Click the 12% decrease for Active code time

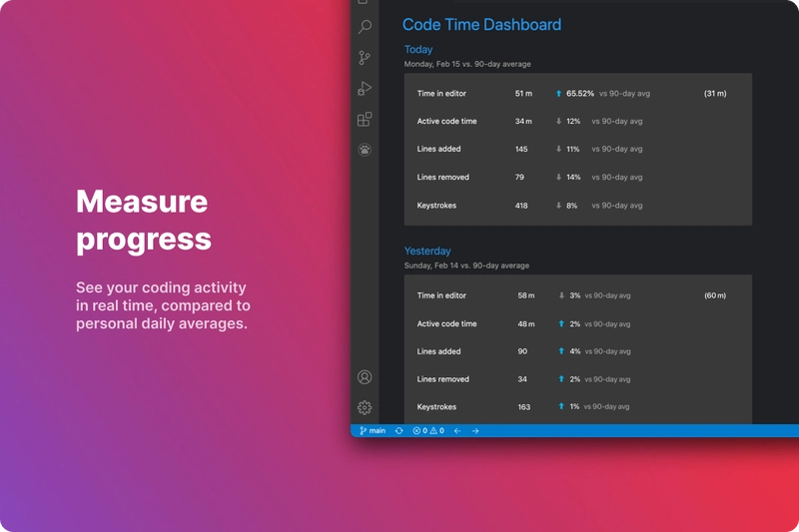573,121
